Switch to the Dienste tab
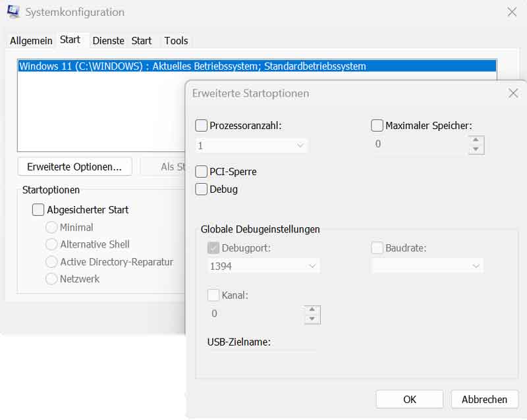The height and width of the screenshot is (420, 527). pyautogui.click(x=108, y=41)
